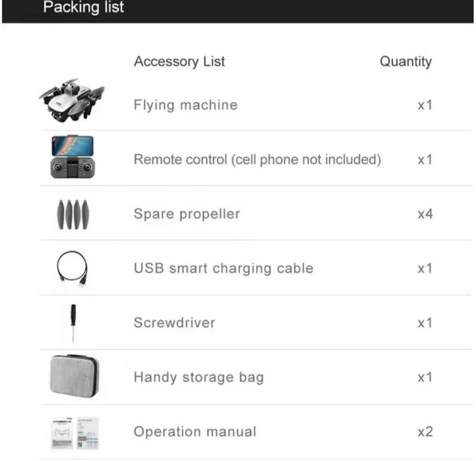Select the Quantity column heading
The height and width of the screenshot is (461, 476).
[405, 62]
